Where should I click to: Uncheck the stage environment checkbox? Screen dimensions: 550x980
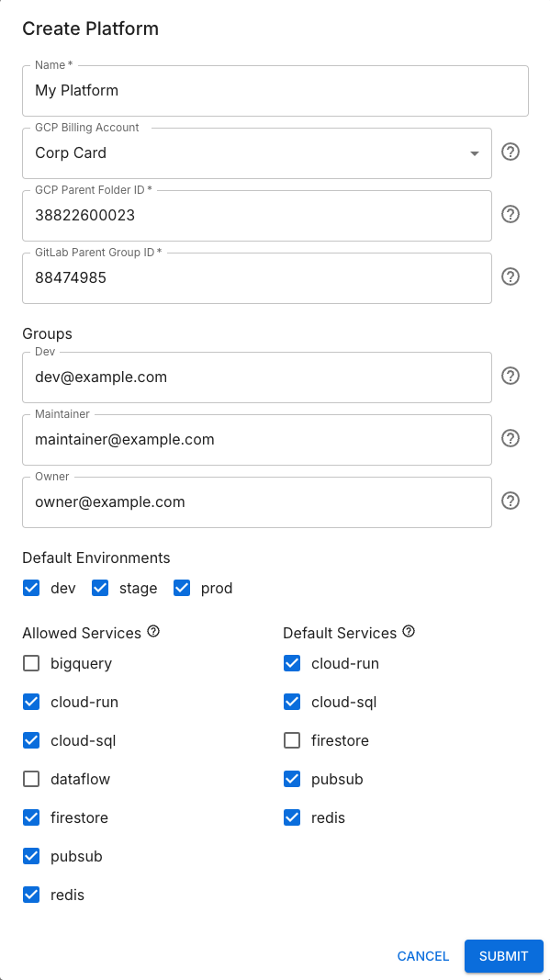99,588
